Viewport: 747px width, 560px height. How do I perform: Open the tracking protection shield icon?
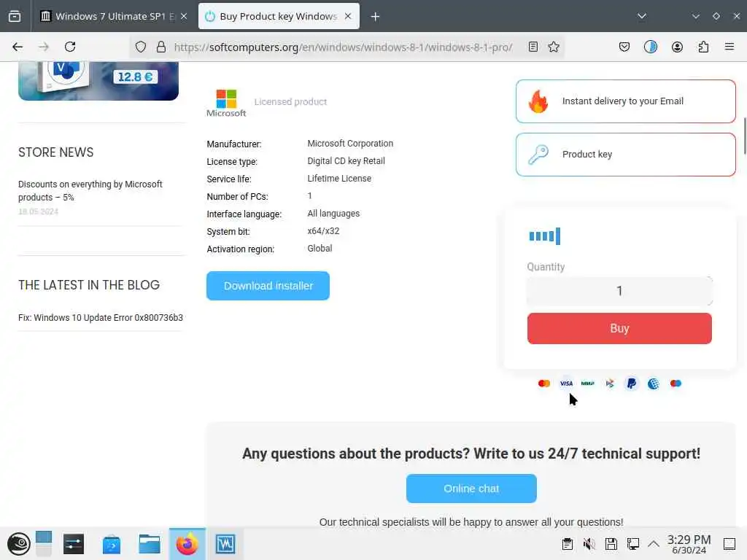tap(141, 47)
